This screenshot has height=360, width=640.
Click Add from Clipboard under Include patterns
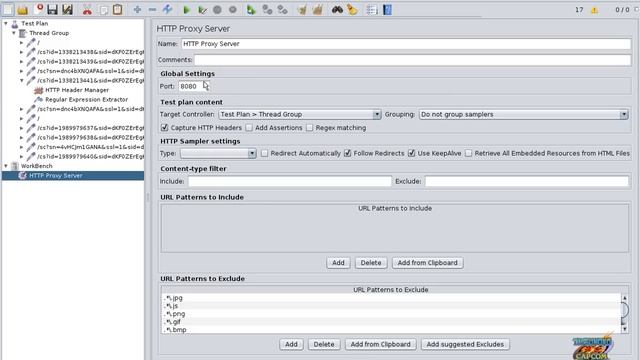pos(427,263)
